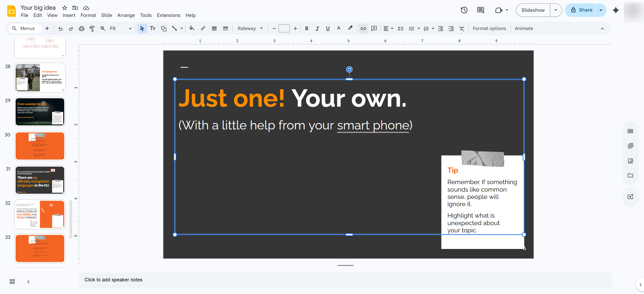This screenshot has width=644, height=294.
Task: Open the Arrange menu
Action: 126,15
